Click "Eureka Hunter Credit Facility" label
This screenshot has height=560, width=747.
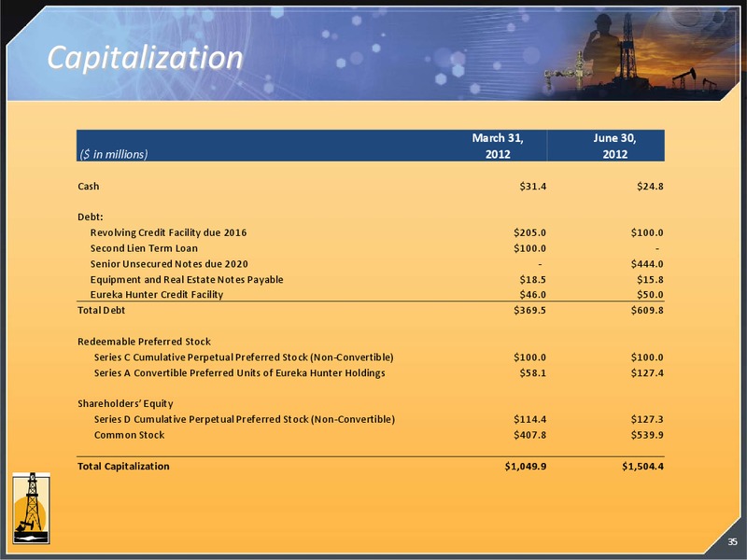pos(157,295)
